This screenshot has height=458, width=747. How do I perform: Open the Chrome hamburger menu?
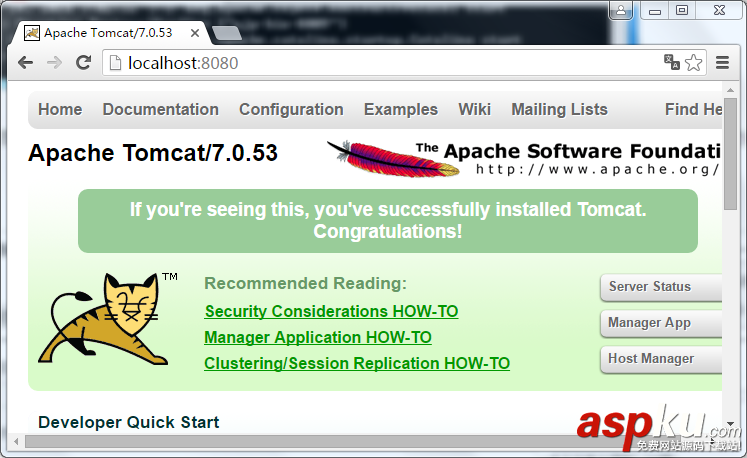(x=723, y=62)
